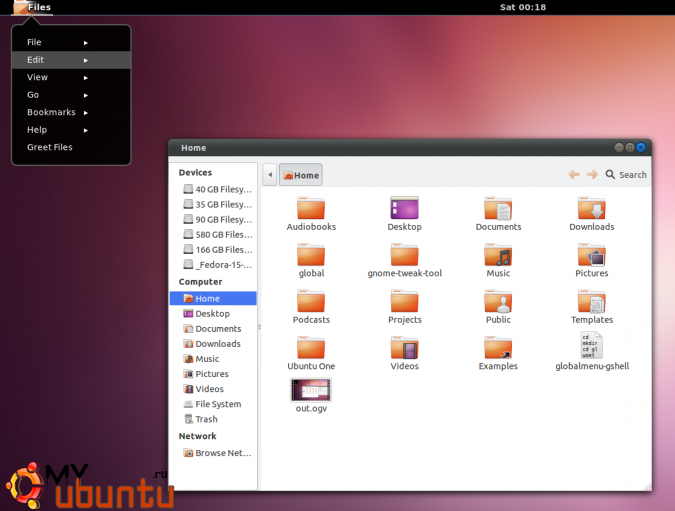Image resolution: width=675 pixels, height=511 pixels.
Task: Select the globalmenu-gshell script file
Action: [591, 345]
